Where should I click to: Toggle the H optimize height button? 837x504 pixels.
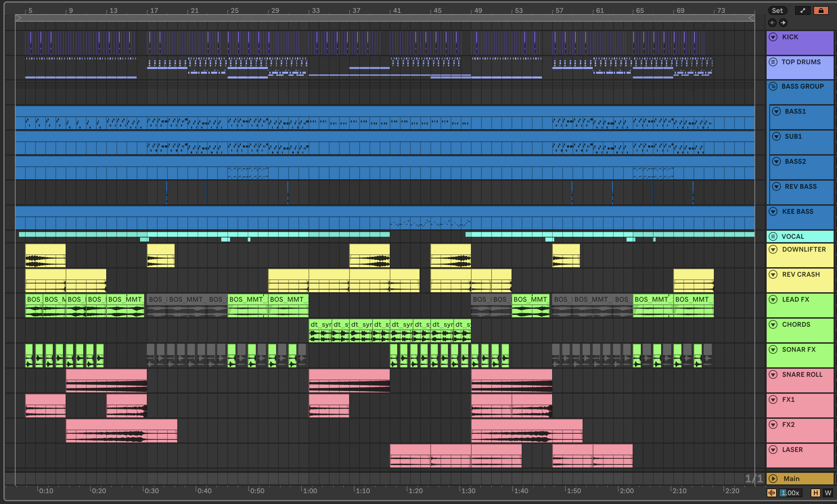pos(815,493)
